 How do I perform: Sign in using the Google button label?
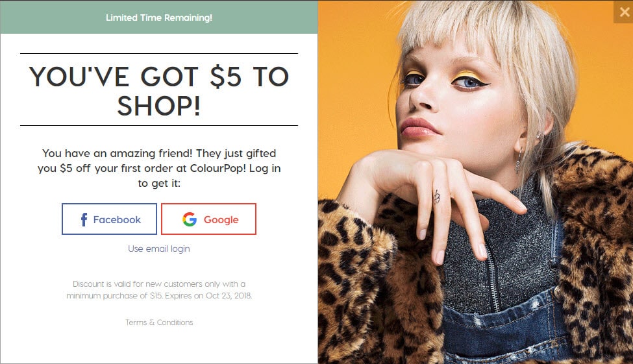(x=221, y=220)
